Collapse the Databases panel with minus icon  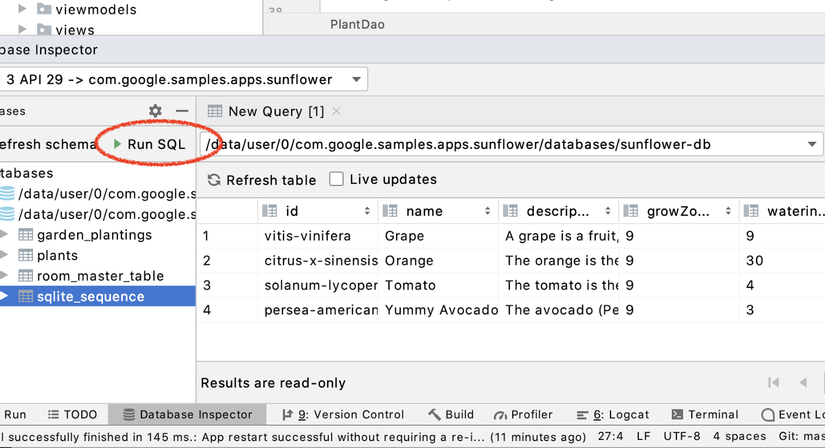click(182, 111)
